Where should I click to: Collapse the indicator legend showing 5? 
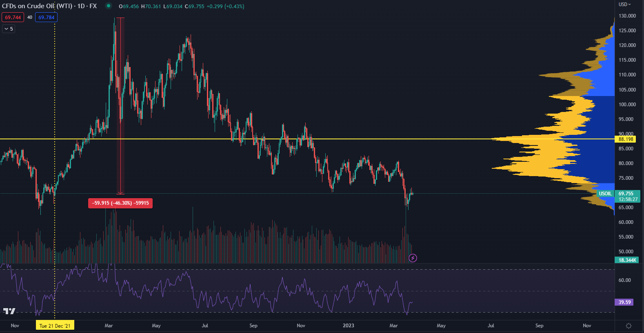point(9,29)
